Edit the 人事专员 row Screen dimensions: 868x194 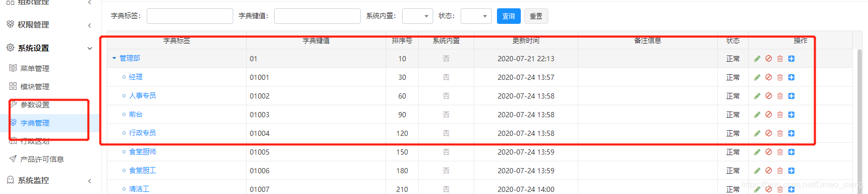tap(757, 96)
